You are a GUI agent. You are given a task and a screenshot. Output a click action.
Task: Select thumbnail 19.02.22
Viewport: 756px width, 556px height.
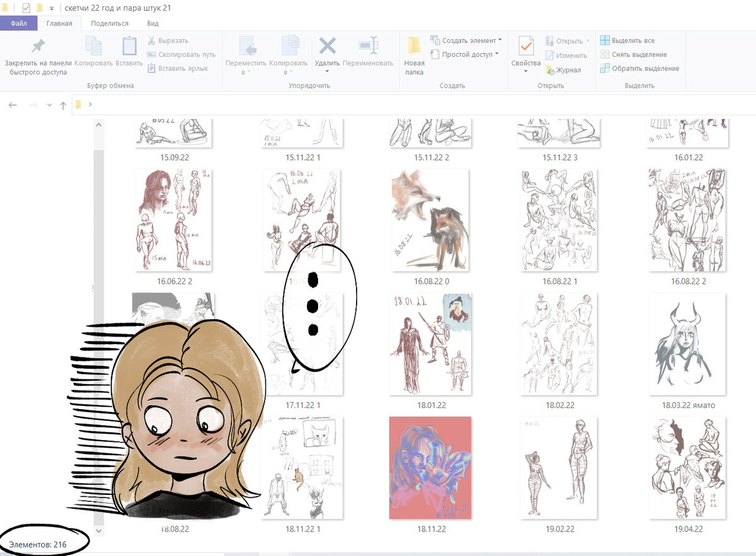(x=560, y=468)
